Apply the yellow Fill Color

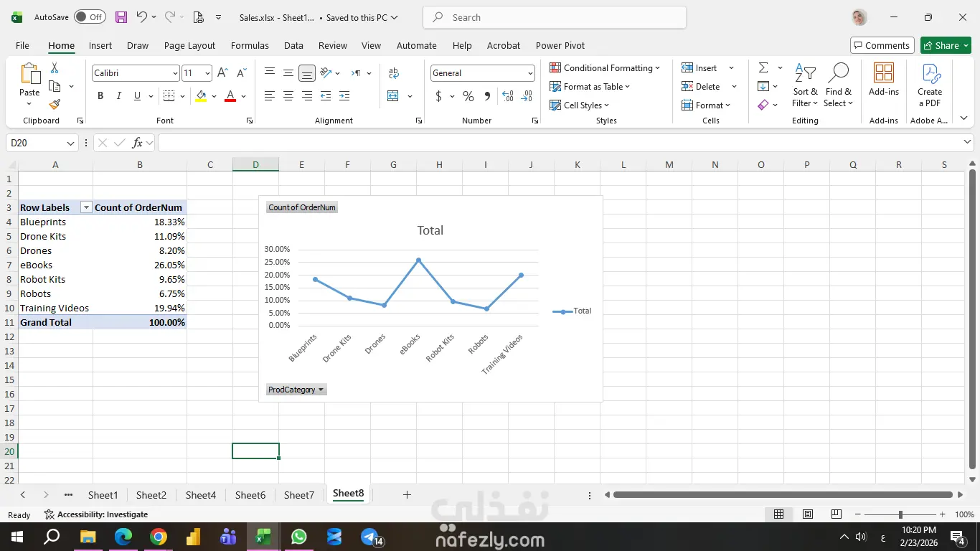[x=201, y=96]
